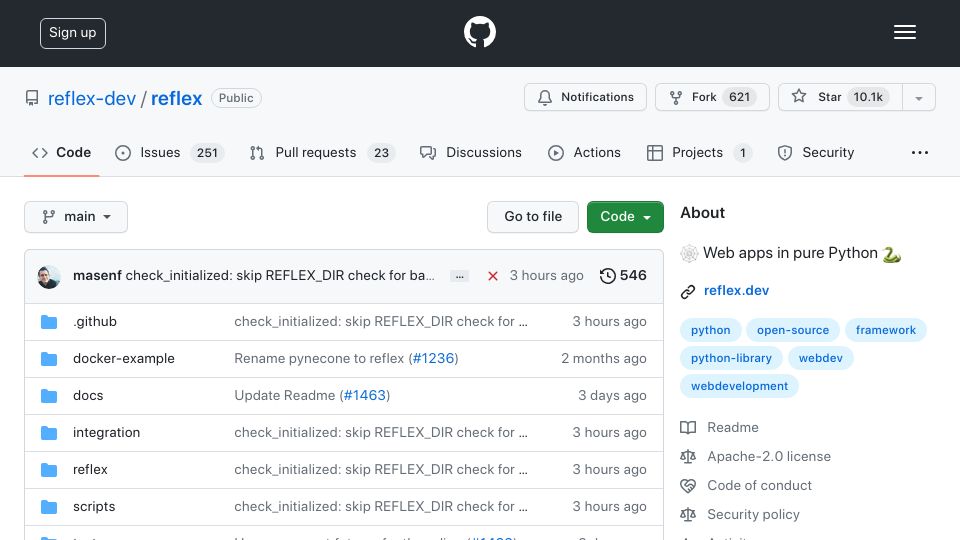The width and height of the screenshot is (960, 540).
Task: Click the repository book icon
Action: [x=32, y=98]
